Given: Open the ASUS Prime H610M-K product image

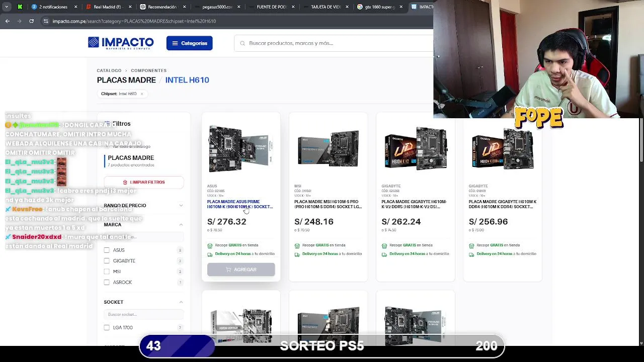Looking at the screenshot, I should [x=241, y=149].
